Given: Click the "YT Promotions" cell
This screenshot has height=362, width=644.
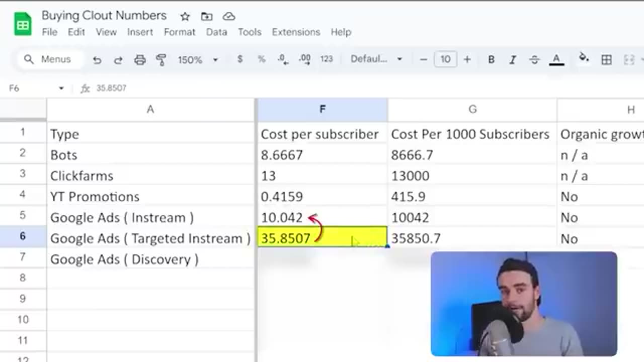Looking at the screenshot, I should tap(150, 197).
